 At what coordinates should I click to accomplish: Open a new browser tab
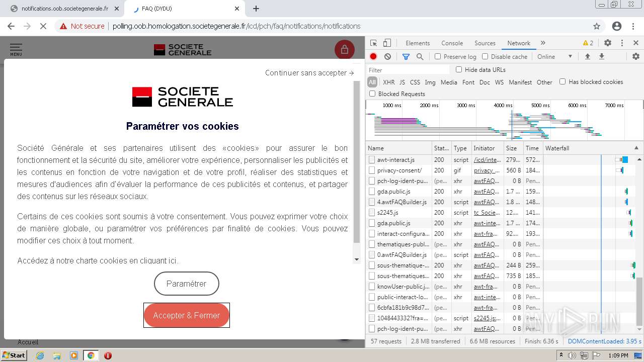[x=256, y=9]
